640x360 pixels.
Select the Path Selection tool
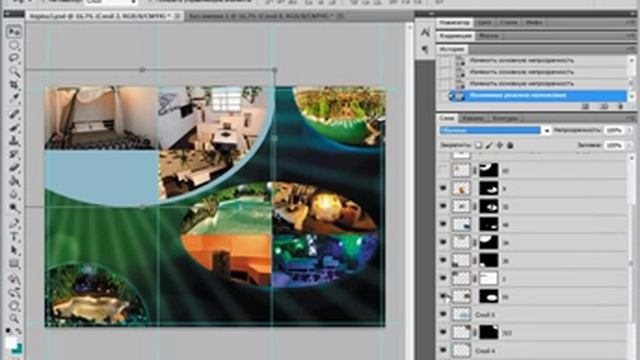pyautogui.click(x=15, y=250)
